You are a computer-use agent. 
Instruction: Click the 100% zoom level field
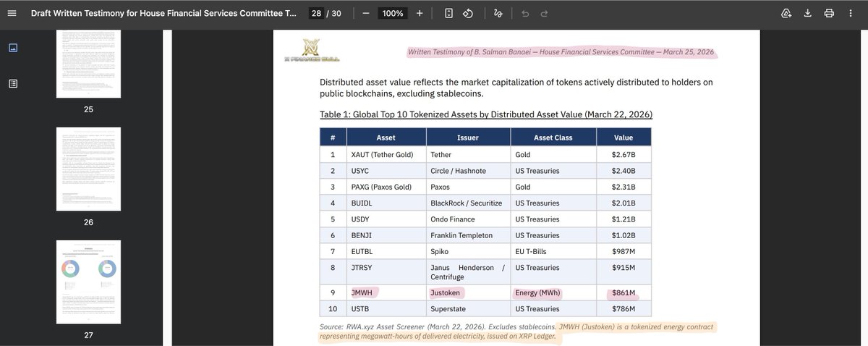click(393, 14)
